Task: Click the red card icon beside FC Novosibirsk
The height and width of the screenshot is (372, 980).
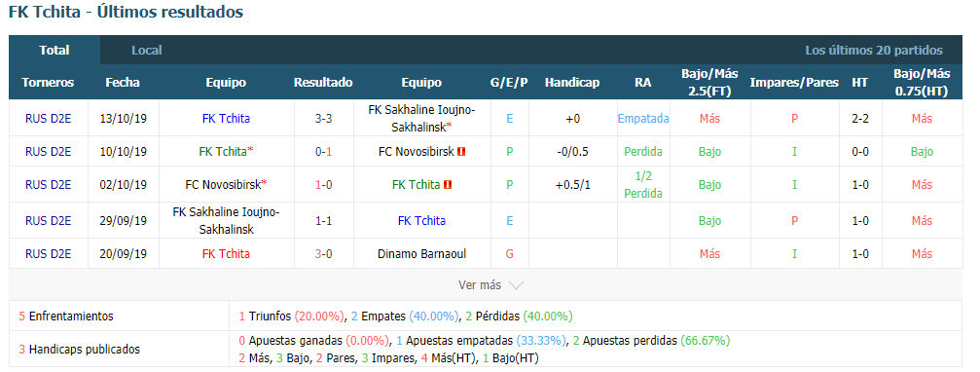Action: (462, 151)
